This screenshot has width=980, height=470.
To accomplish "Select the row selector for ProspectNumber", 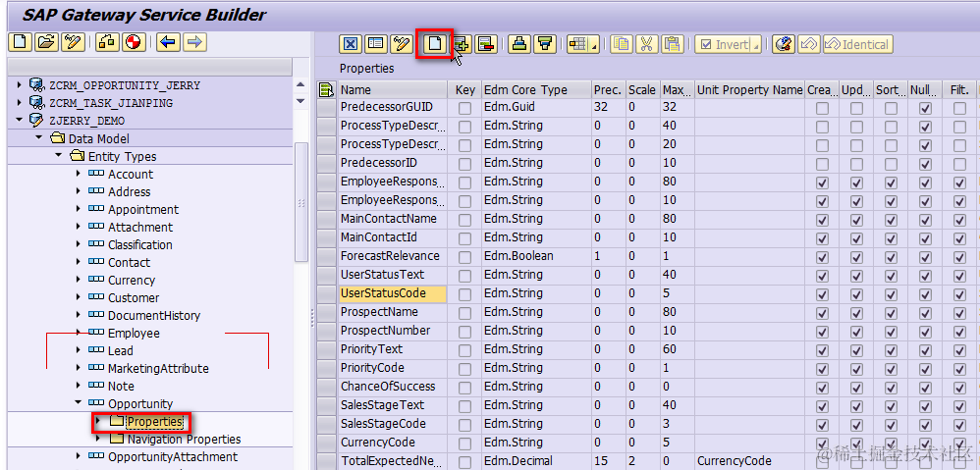I will (326, 331).
